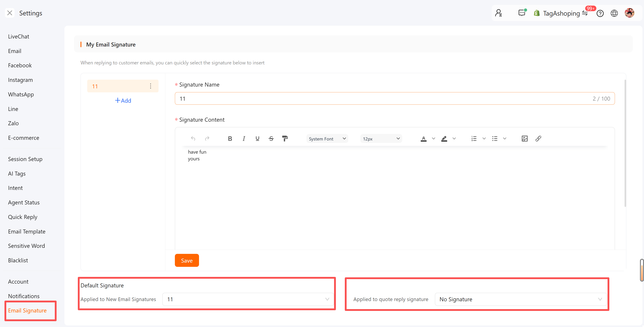Click the Shopify store icon

(536, 13)
